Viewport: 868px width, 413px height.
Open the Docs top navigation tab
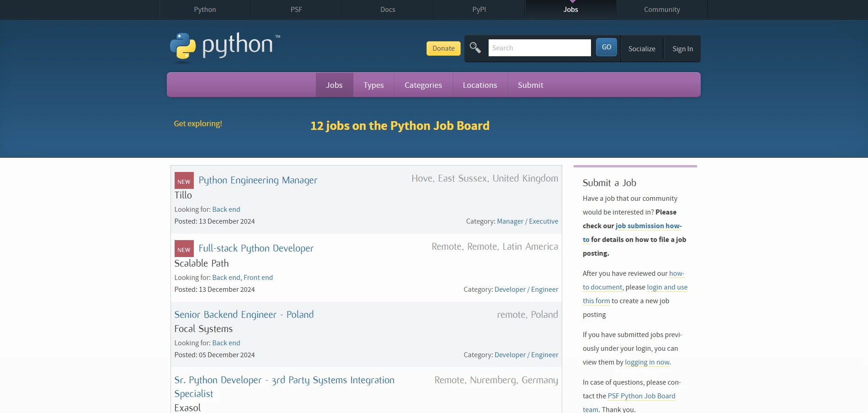point(388,9)
